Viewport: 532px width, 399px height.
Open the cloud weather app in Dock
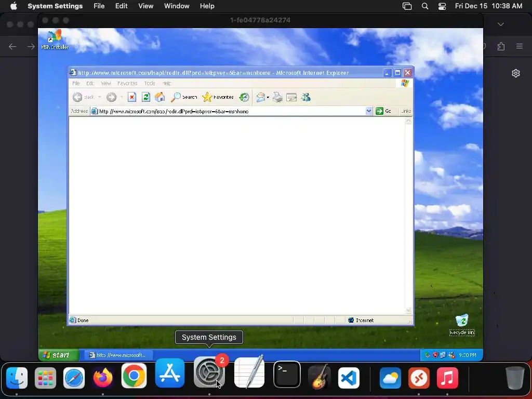tap(390, 377)
